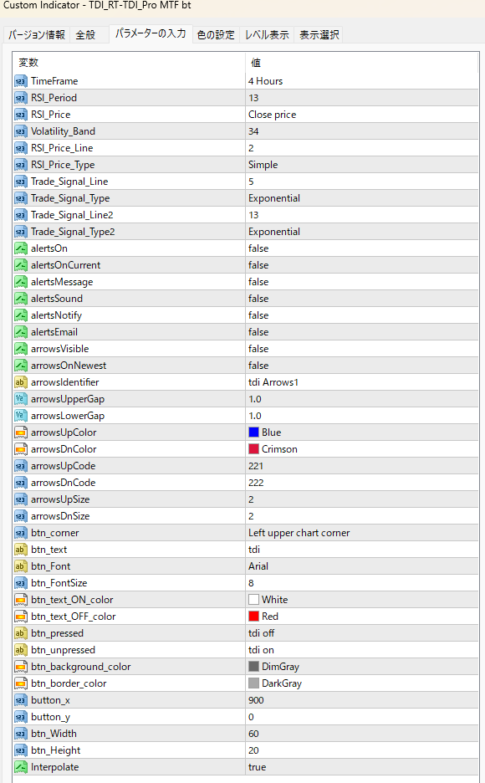Viewport: 485px width, 783px height.
Task: Open the 表示選択 tab
Action: tap(319, 34)
